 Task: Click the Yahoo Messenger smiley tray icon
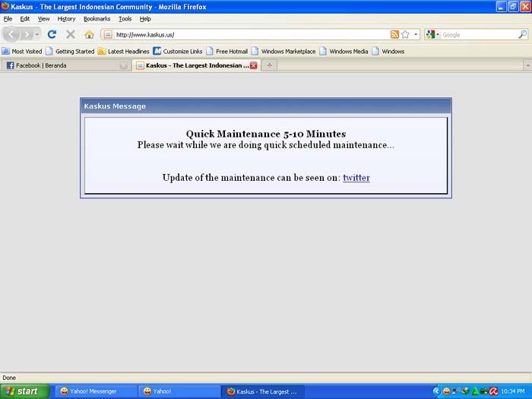[x=446, y=391]
